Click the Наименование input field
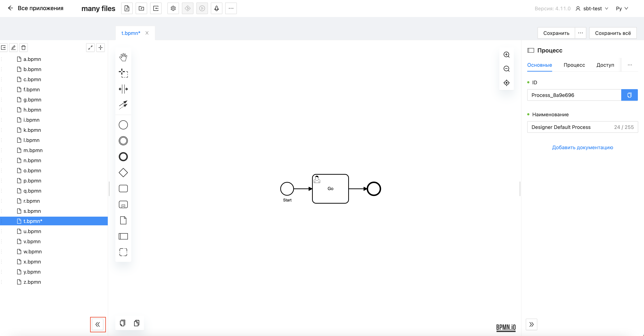The image size is (644, 336). (570, 127)
